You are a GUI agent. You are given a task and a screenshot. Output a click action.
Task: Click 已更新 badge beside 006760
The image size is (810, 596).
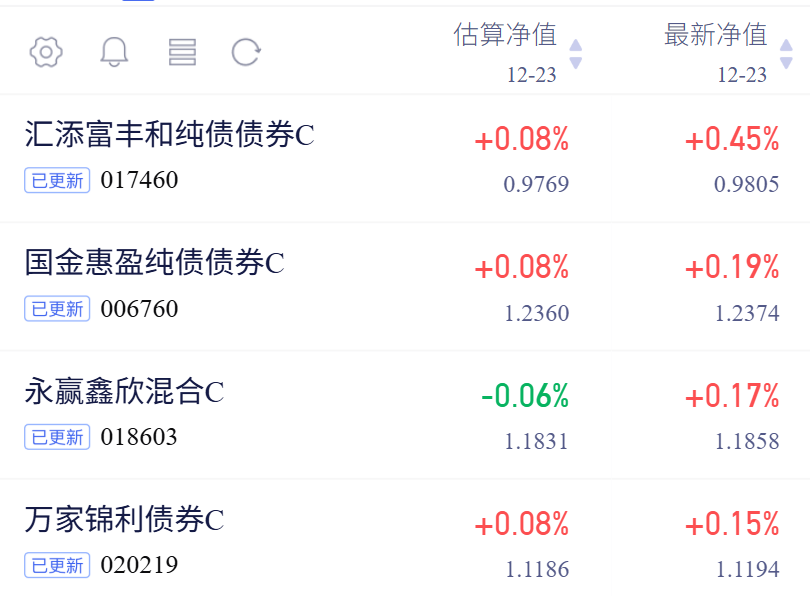tap(57, 309)
